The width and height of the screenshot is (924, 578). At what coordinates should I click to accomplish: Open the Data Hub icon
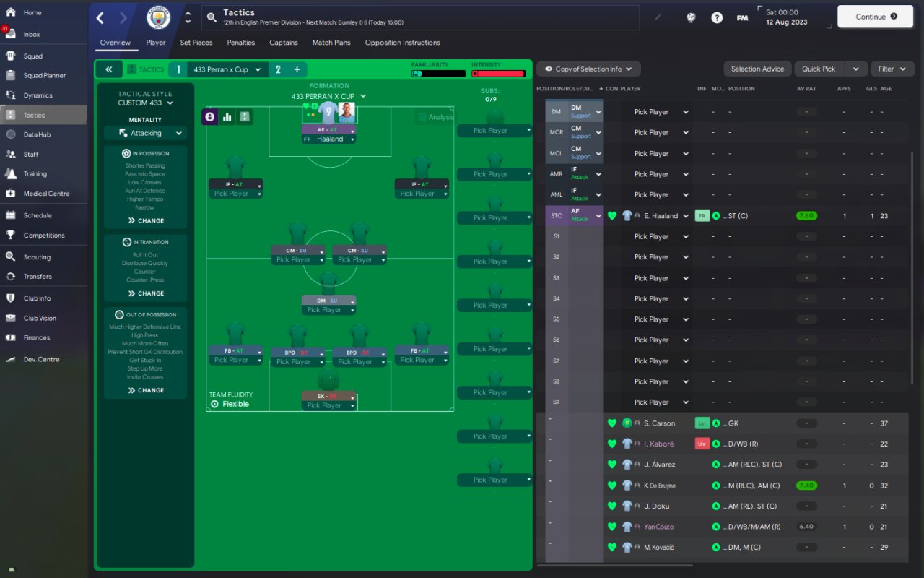coord(11,134)
